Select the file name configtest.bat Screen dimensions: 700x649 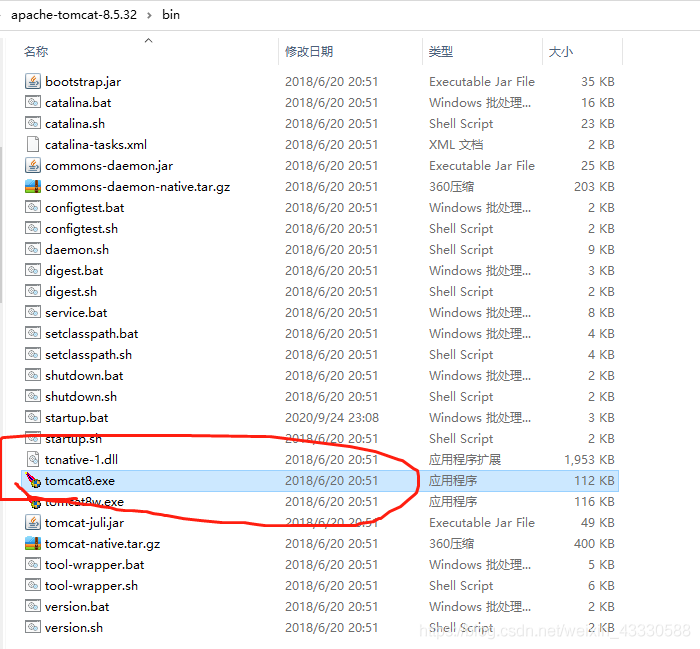[85, 208]
